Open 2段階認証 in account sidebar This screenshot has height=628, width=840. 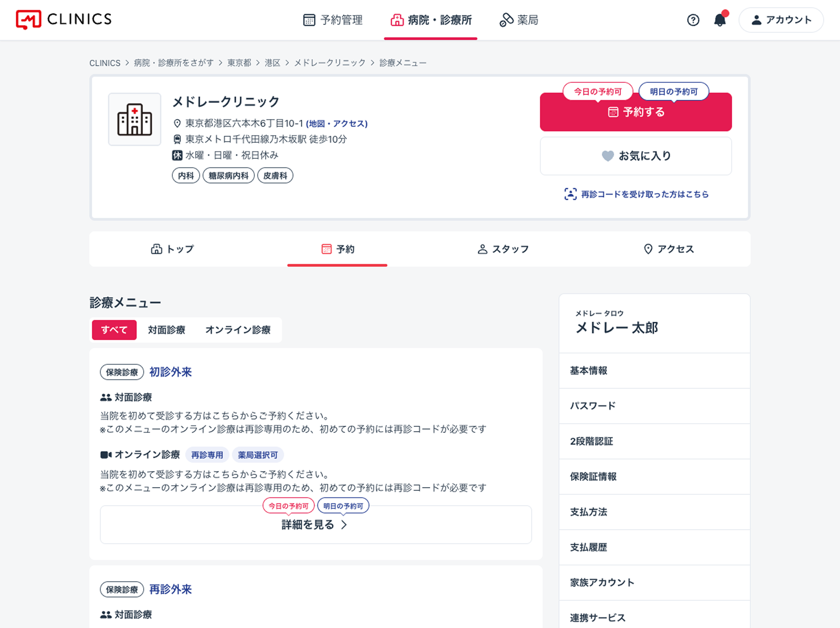coord(654,442)
